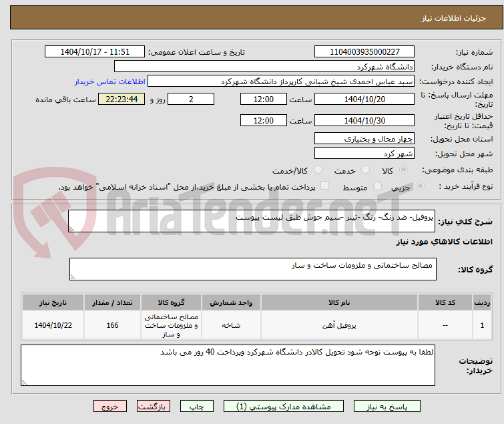
Task: Click the واحد شمارش column header
Action: click(231, 302)
